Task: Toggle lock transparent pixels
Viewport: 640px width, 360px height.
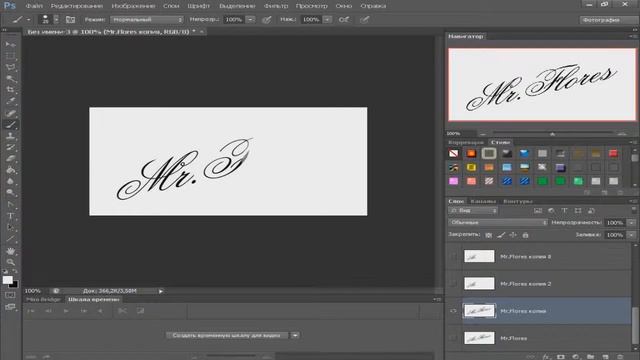Action: (489, 235)
